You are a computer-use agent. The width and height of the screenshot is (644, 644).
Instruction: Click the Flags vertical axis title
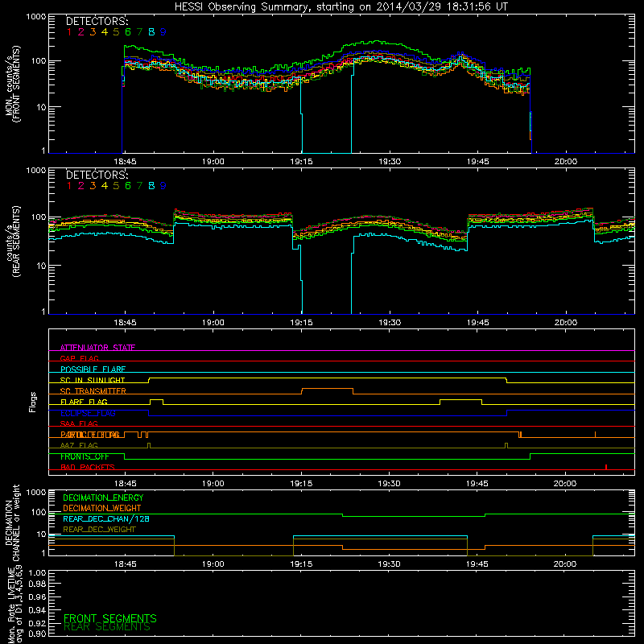coord(32,402)
